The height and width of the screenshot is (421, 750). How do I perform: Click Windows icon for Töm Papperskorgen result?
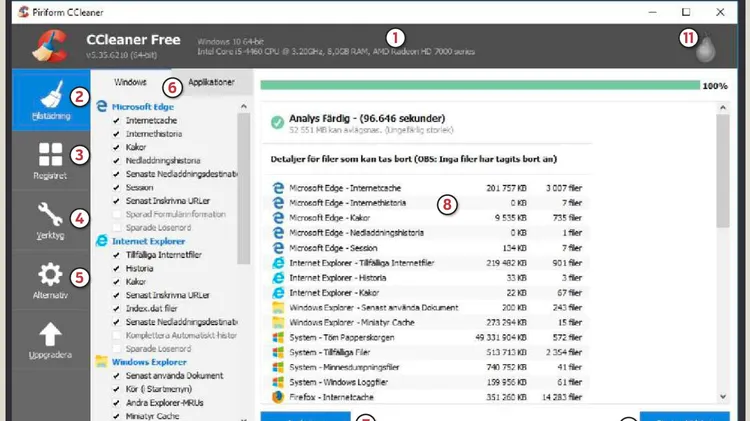click(x=278, y=337)
